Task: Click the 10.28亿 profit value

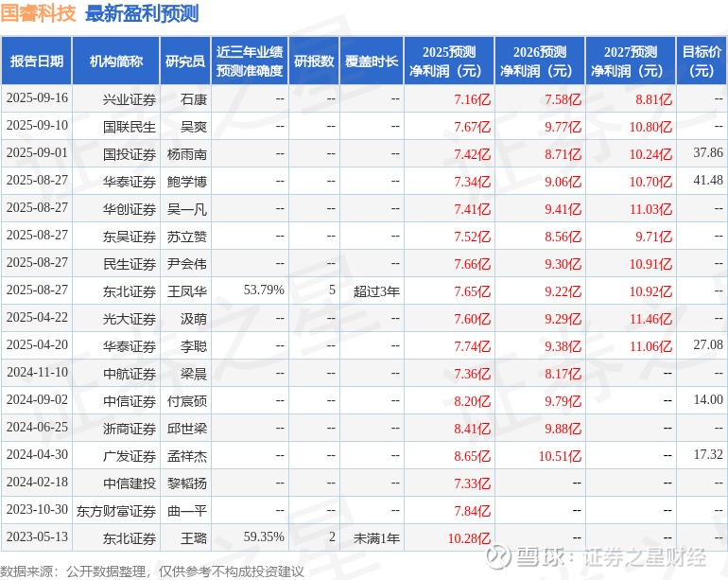Action: tap(469, 538)
